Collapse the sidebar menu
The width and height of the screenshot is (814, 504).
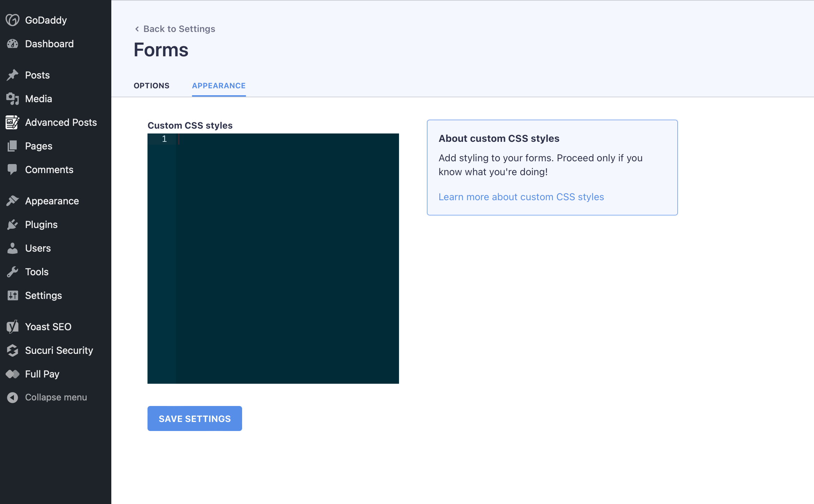(56, 397)
